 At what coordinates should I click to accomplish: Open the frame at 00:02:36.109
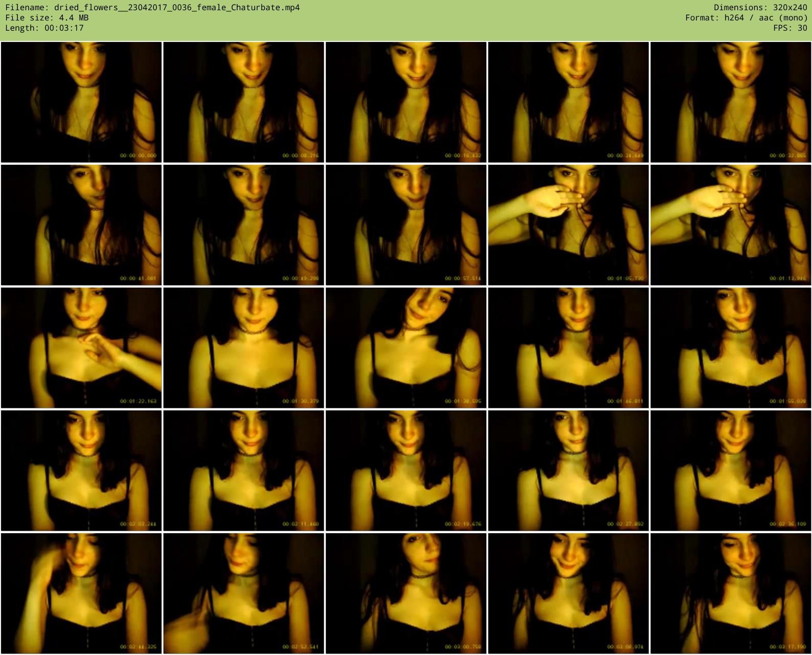click(731, 471)
